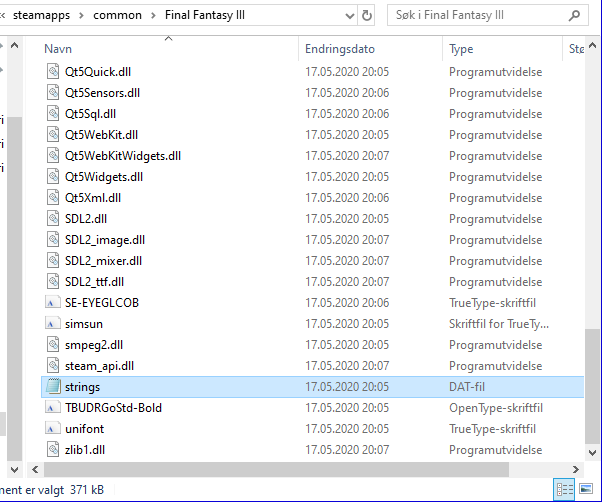Switch to details view layout
This screenshot has width=604, height=502.
point(564,490)
